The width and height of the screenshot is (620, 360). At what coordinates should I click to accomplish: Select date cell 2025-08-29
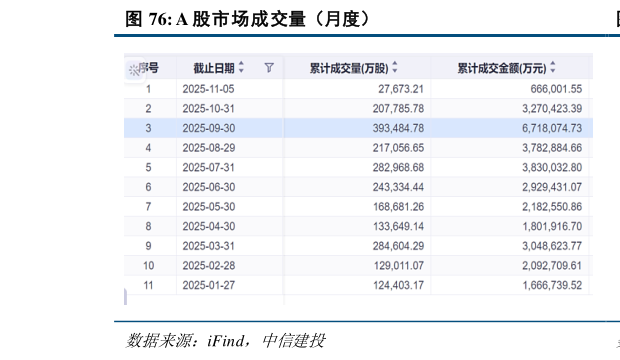(x=209, y=148)
